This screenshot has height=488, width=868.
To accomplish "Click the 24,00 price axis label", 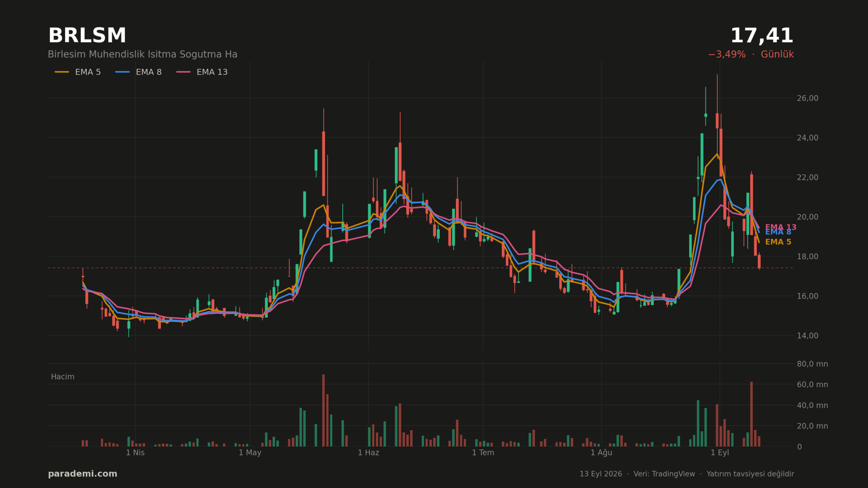I will tap(808, 138).
